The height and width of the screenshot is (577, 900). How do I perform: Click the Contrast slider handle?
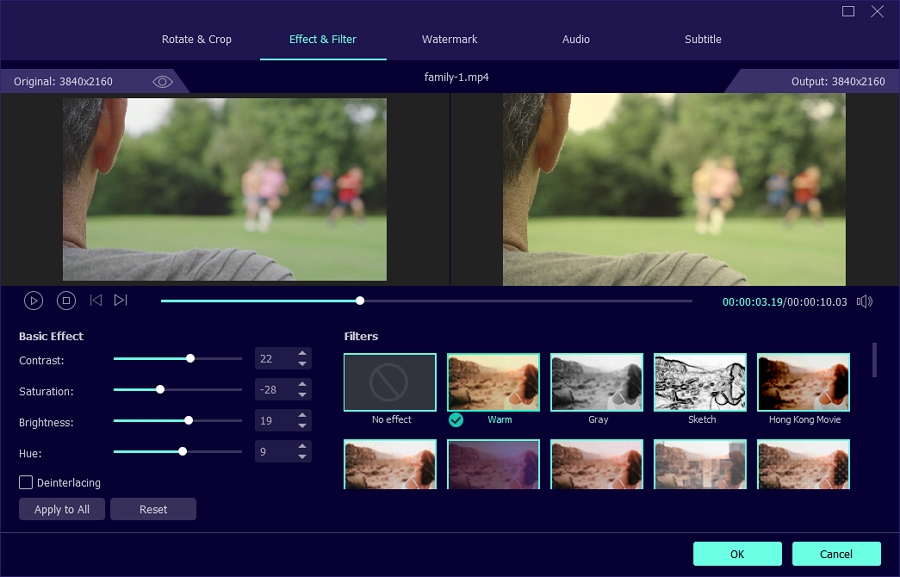tap(190, 358)
